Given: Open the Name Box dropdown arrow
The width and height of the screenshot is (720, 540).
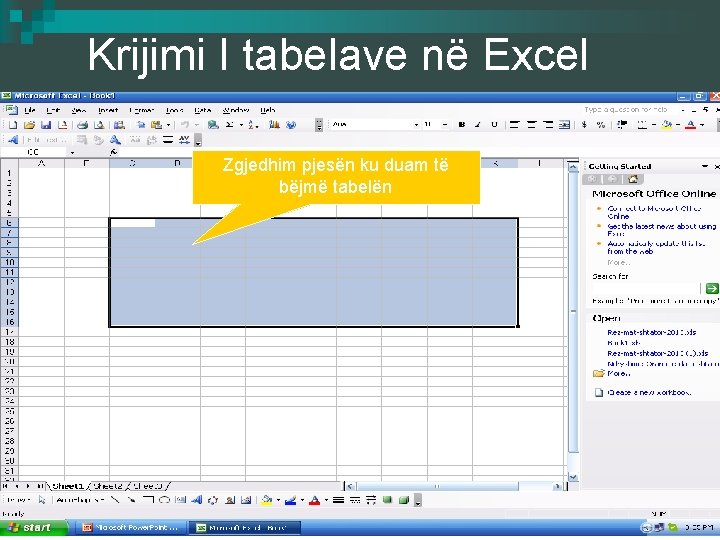Looking at the screenshot, I should click(x=73, y=152).
